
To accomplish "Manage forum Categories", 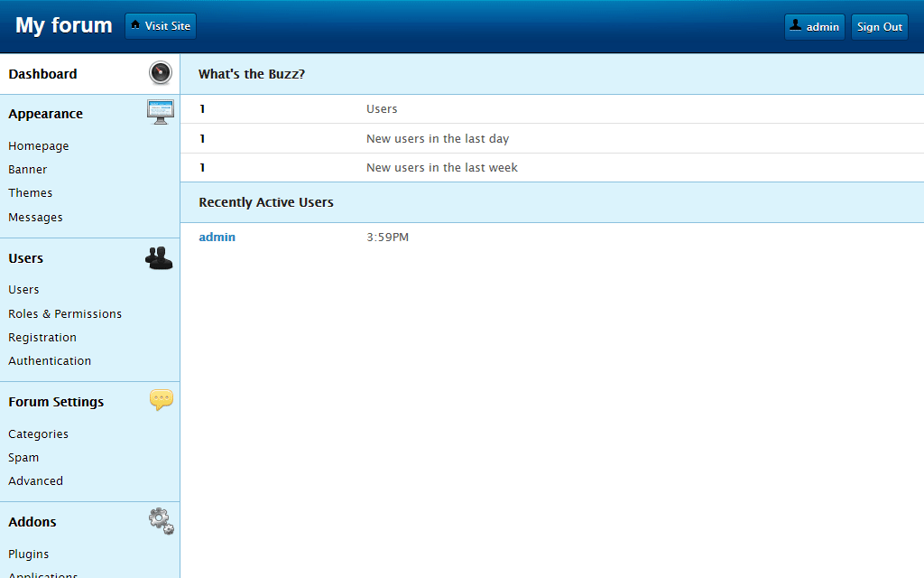I will 39,434.
